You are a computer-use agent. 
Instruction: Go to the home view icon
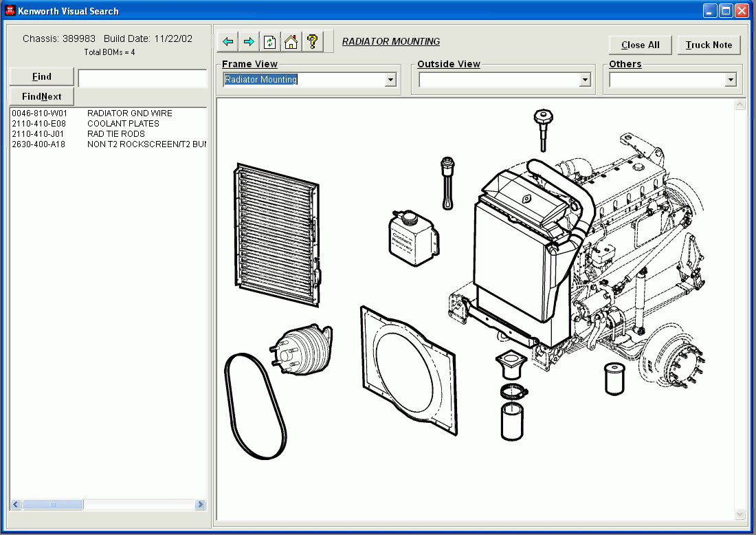coord(291,42)
